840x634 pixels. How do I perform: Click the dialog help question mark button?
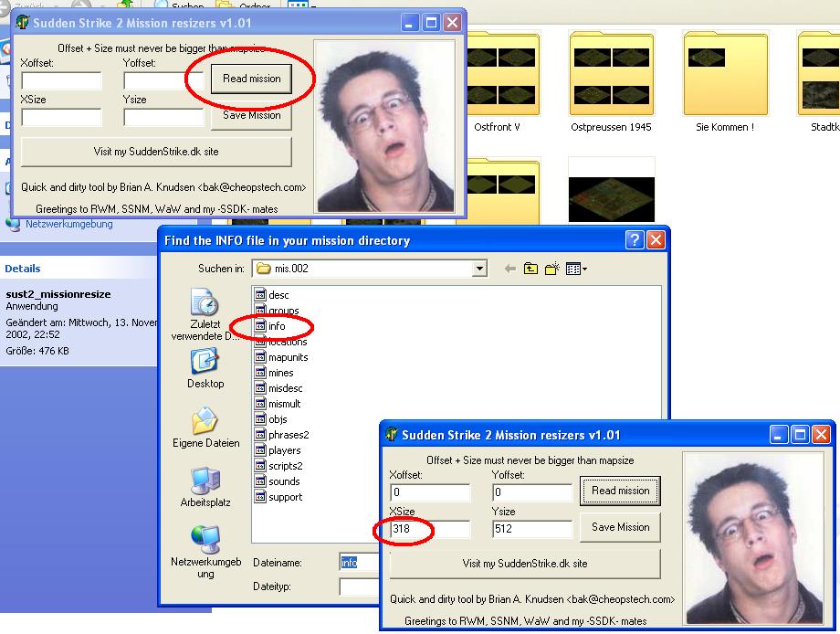click(635, 239)
